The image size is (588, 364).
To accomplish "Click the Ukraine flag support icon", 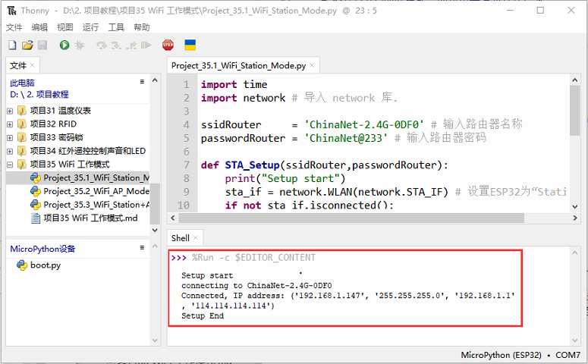I will (190, 45).
